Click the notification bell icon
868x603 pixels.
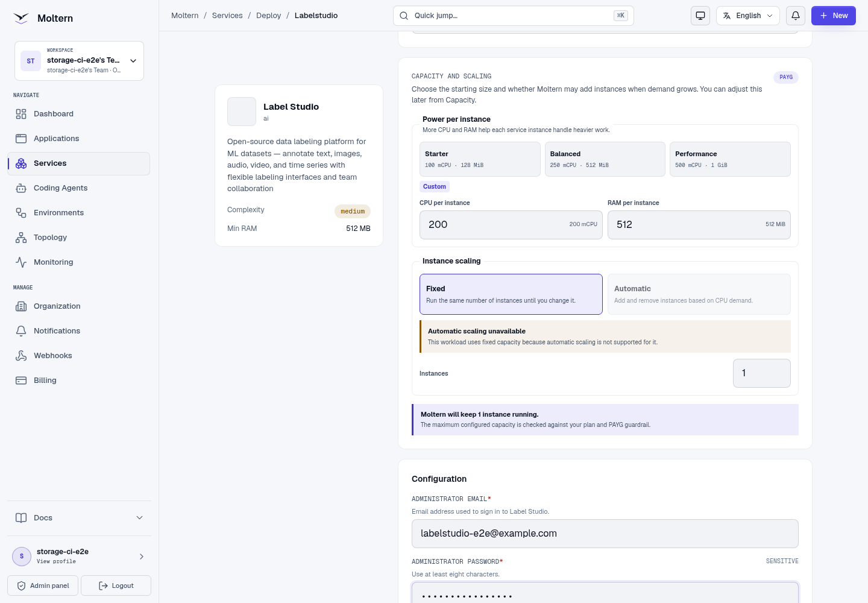coord(796,16)
